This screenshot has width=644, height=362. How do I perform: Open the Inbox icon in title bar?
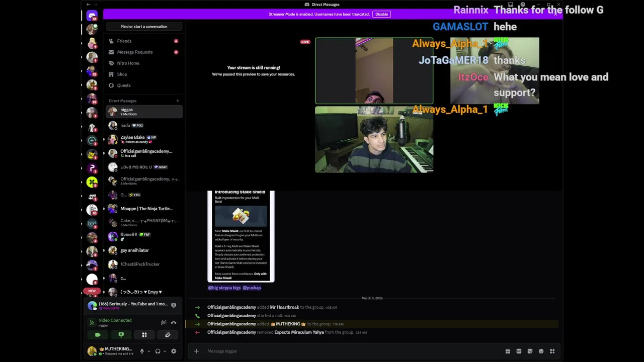coord(511,5)
